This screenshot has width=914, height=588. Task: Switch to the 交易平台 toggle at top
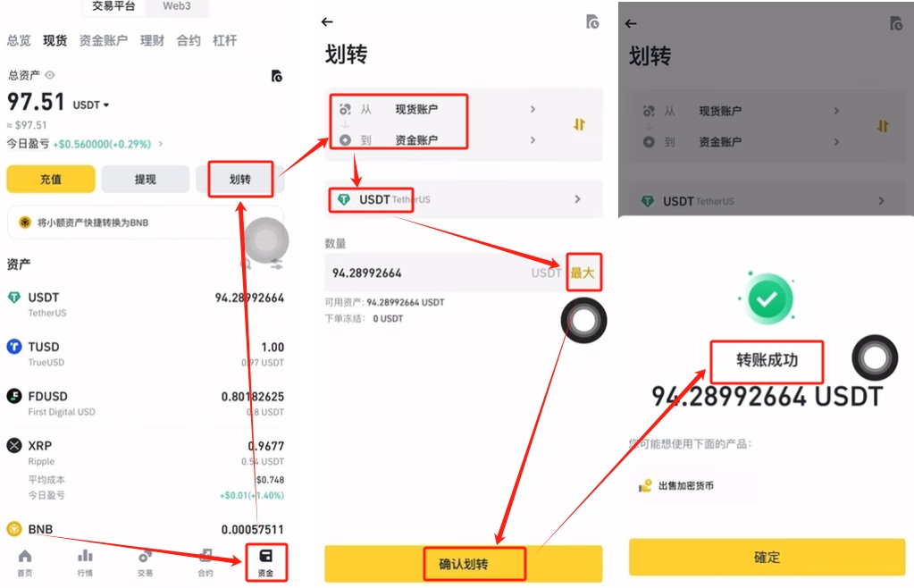(113, 6)
